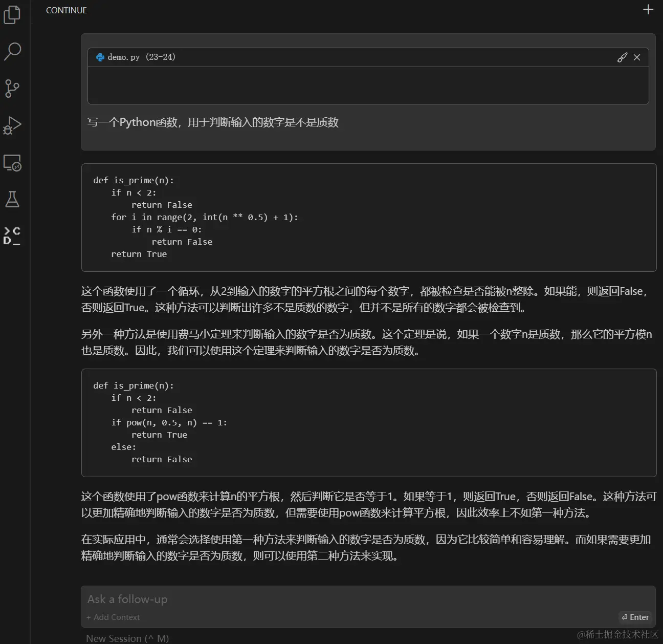This screenshot has width=663, height=644.
Task: Click the first is_prime code block
Action: (368, 217)
